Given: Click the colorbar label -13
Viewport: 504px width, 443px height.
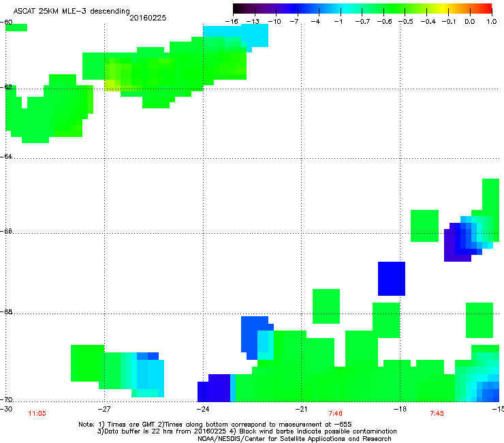Looking at the screenshot, I should pyautogui.click(x=253, y=22).
